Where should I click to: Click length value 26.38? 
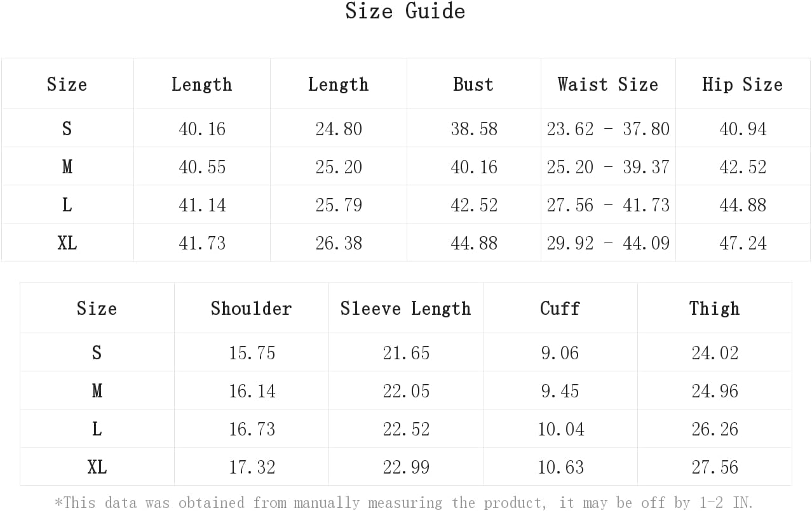(x=339, y=243)
